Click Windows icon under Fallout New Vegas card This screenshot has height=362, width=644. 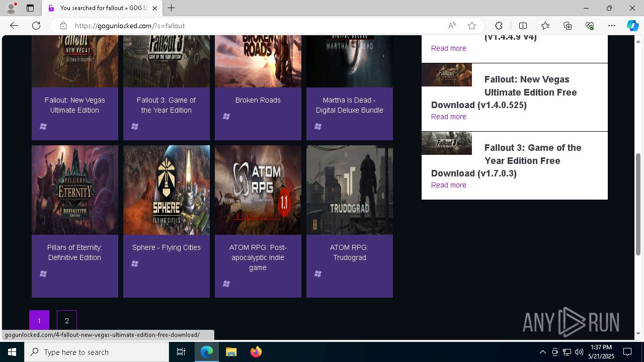[x=43, y=126]
